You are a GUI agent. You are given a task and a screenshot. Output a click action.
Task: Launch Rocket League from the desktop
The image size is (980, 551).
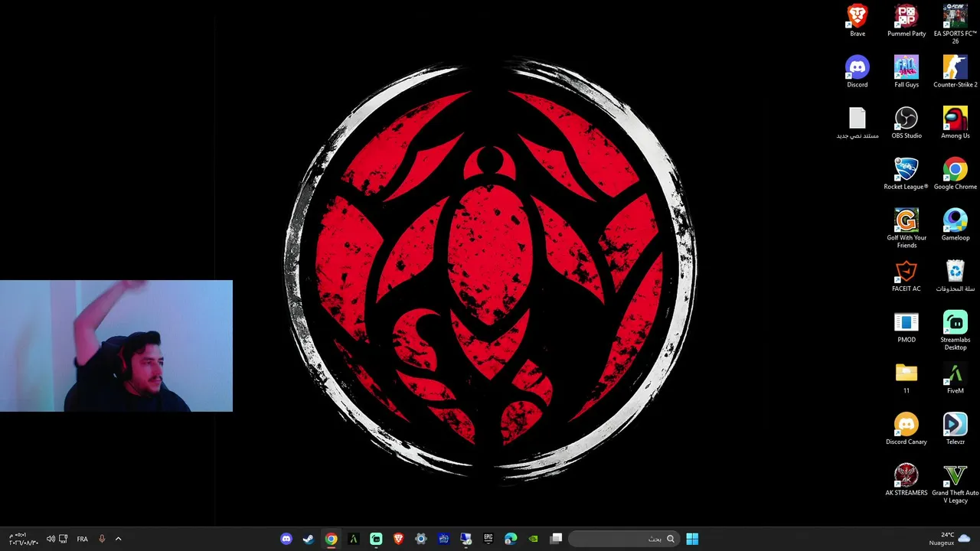point(906,174)
